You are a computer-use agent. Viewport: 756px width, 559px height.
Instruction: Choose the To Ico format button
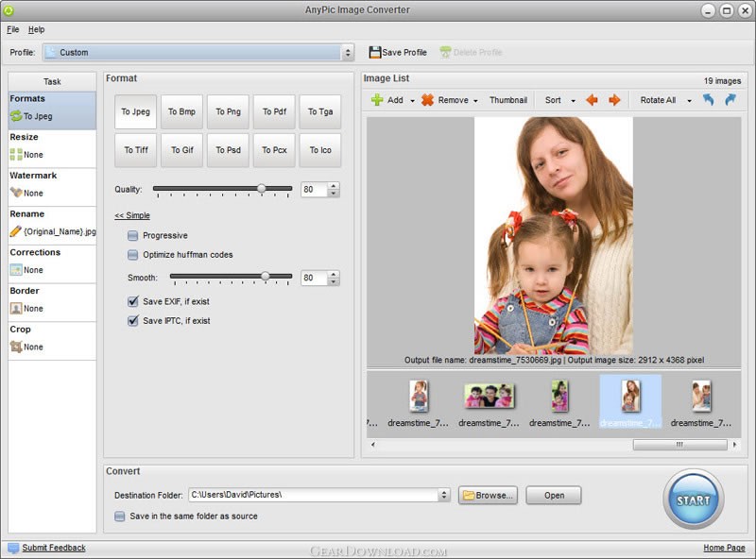320,150
